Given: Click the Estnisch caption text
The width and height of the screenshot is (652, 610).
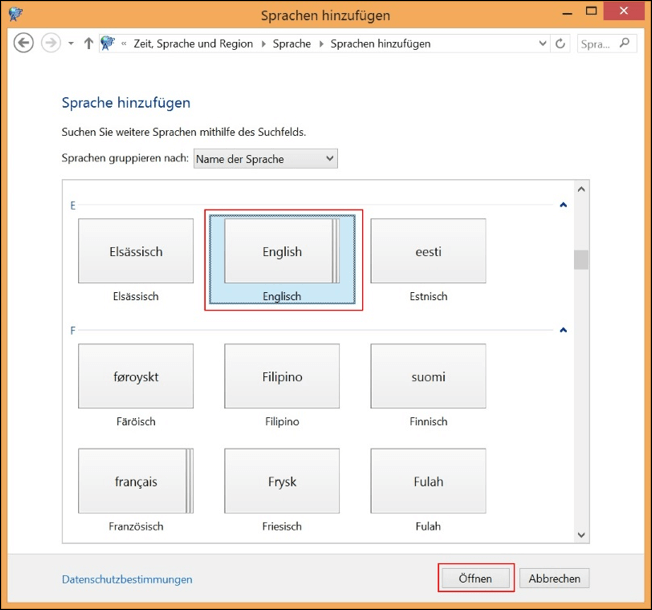Looking at the screenshot, I should (x=428, y=296).
